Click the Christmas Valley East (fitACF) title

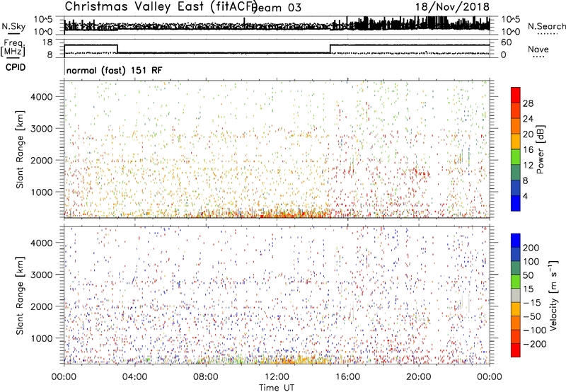[x=161, y=6]
